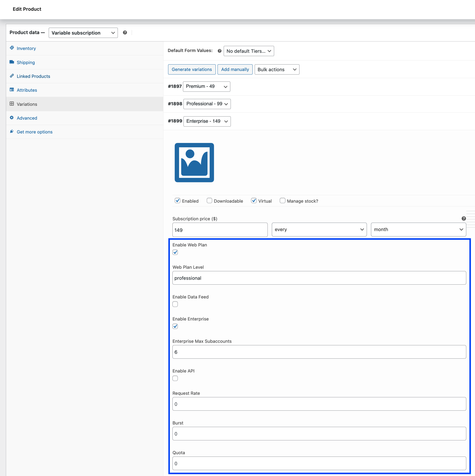
Task: Click the Generate variations button
Action: point(192,69)
